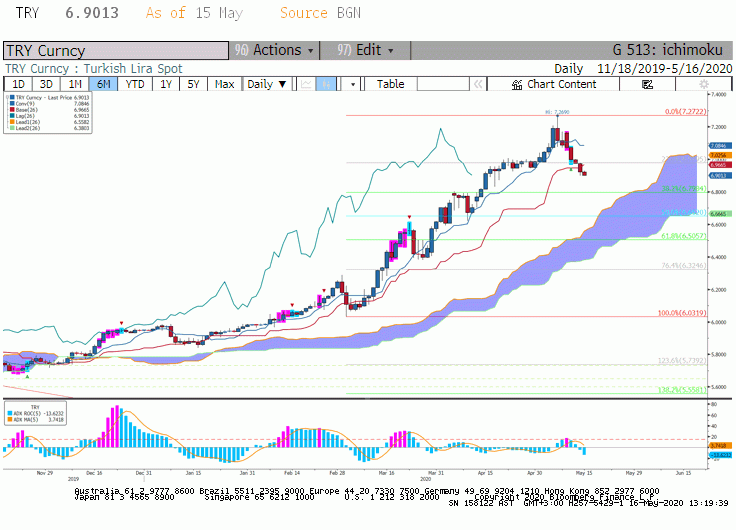
Task: Expand the Actions menu
Action: pyautogui.click(x=274, y=50)
